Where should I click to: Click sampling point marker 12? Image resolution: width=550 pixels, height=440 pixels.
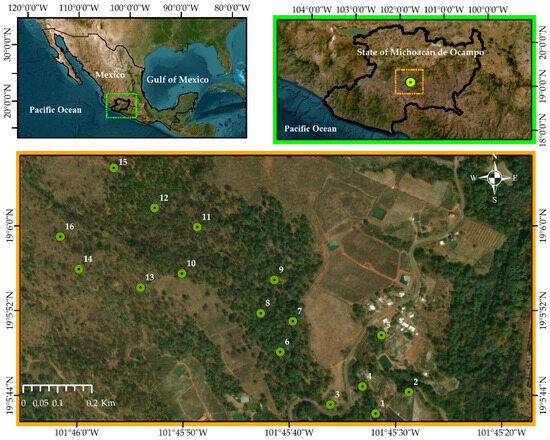[154, 208]
